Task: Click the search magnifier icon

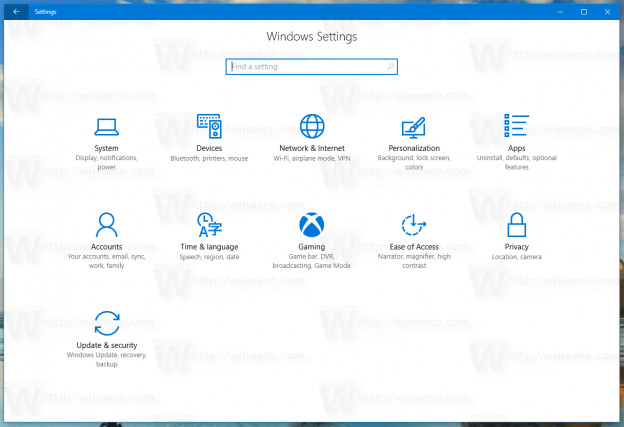Action: [x=391, y=66]
